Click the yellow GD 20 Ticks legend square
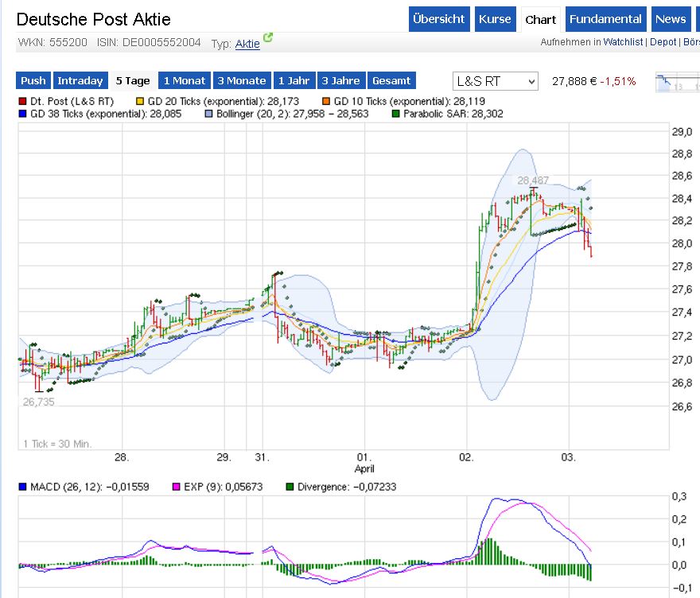Viewport: 700px width, 598px height. click(141, 102)
